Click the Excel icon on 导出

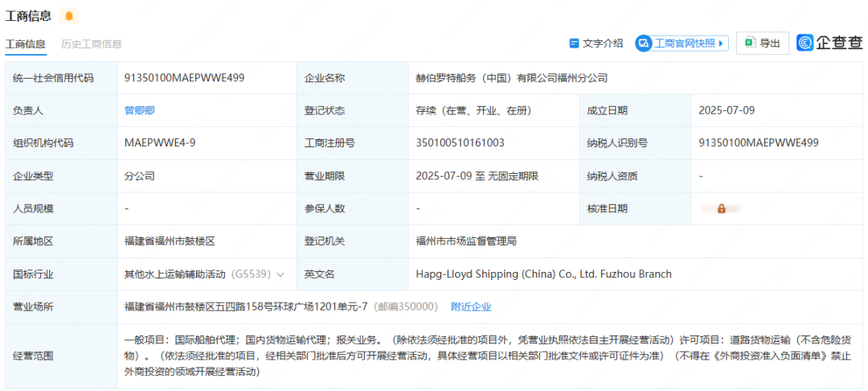tap(750, 43)
